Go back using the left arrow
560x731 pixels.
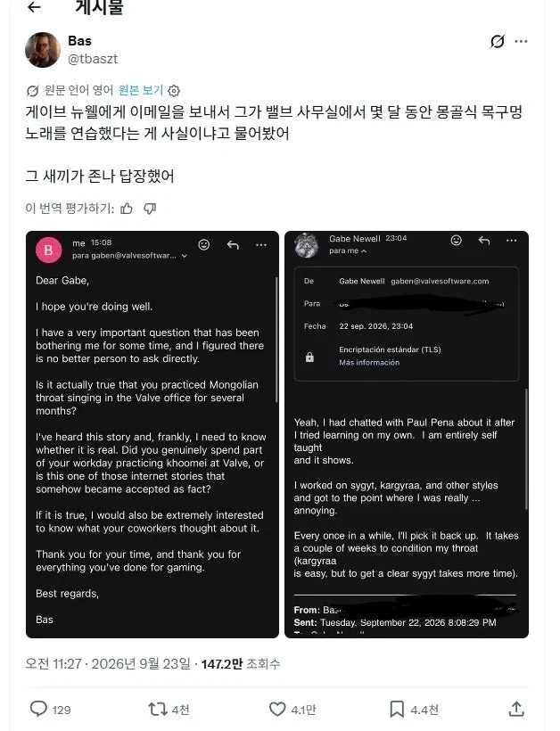click(35, 7)
